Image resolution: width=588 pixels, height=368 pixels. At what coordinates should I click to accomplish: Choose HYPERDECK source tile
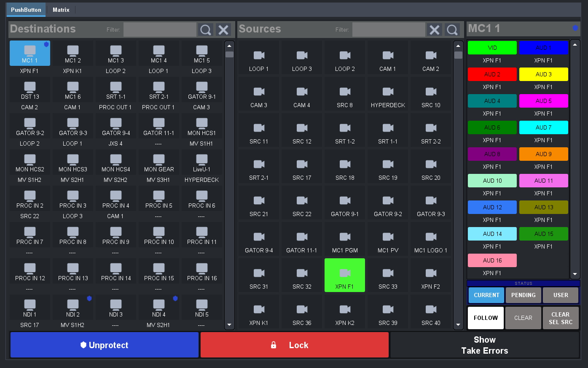coord(388,94)
